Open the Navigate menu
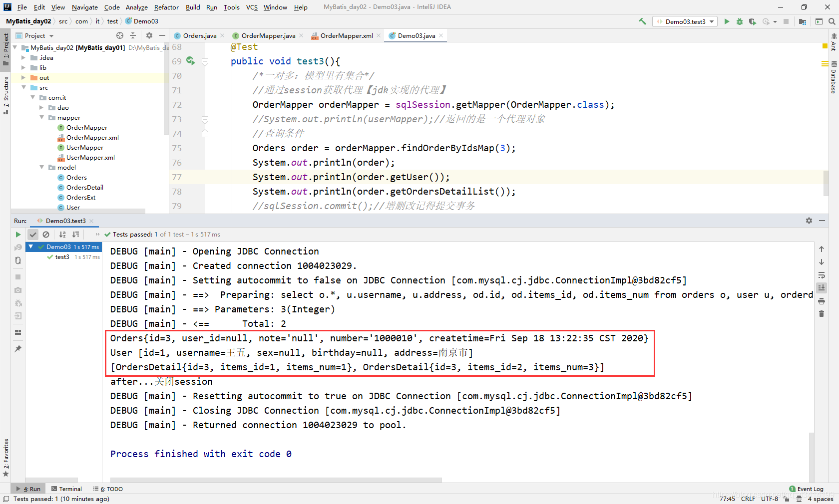The height and width of the screenshot is (504, 839). tap(84, 7)
